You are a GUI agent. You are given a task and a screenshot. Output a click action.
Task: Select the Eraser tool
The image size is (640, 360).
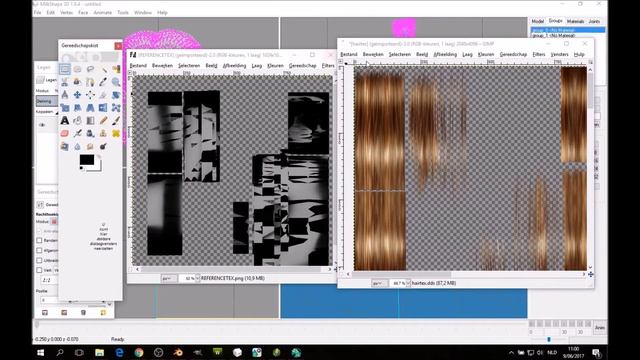64,133
